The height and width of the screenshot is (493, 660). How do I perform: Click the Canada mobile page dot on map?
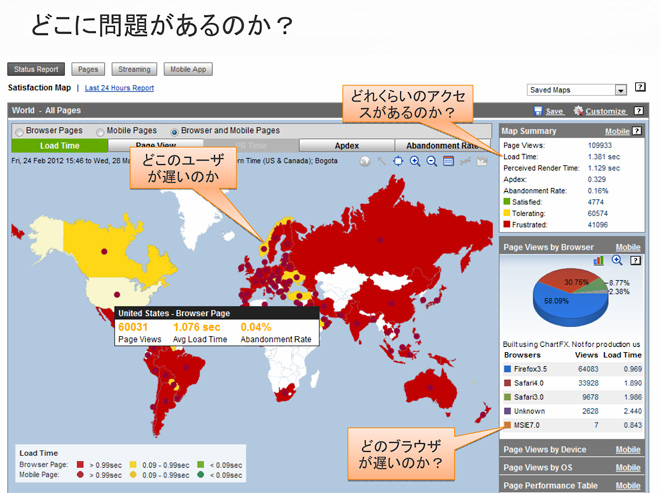(x=104, y=251)
